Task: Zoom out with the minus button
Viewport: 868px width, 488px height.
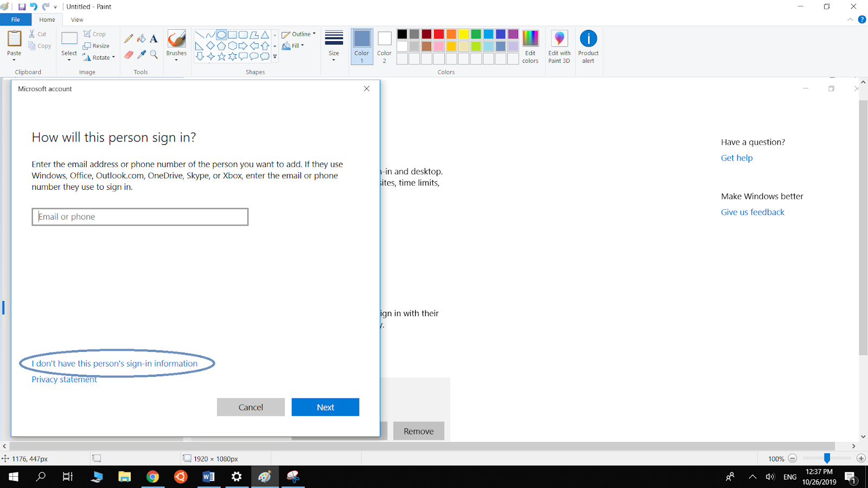Action: pos(793,459)
